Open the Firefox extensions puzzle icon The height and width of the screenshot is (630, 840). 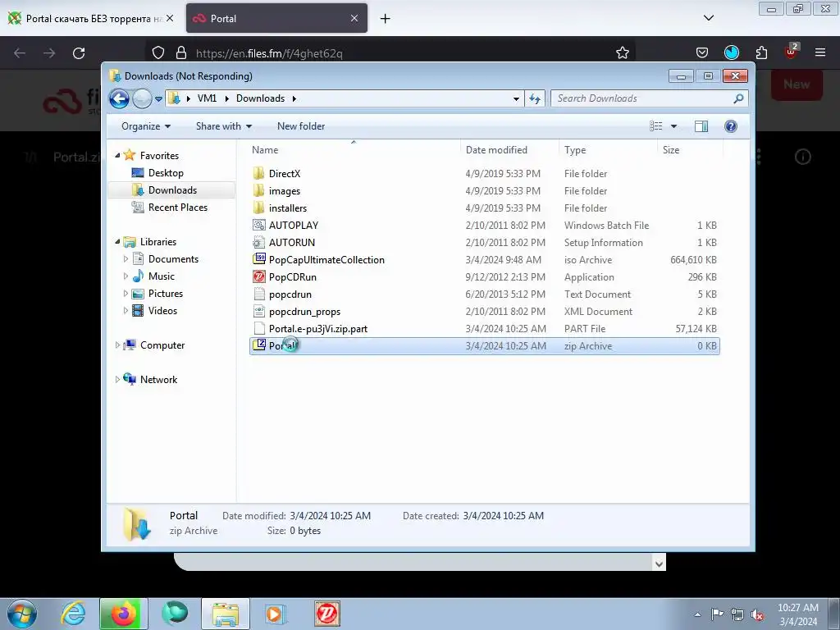tap(761, 53)
